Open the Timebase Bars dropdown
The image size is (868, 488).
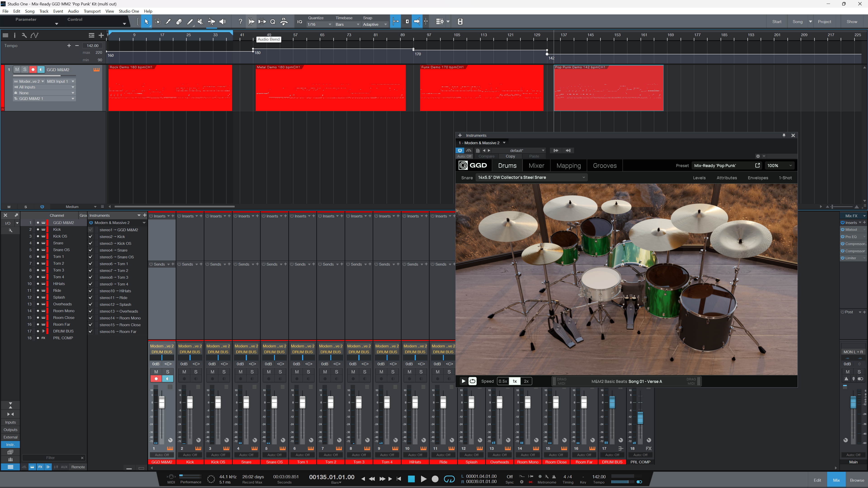[347, 25]
